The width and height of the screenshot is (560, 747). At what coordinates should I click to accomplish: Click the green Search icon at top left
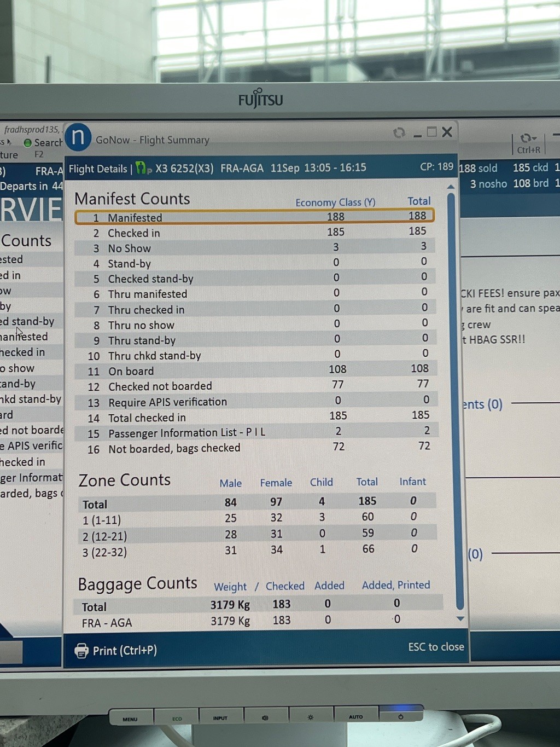27,143
